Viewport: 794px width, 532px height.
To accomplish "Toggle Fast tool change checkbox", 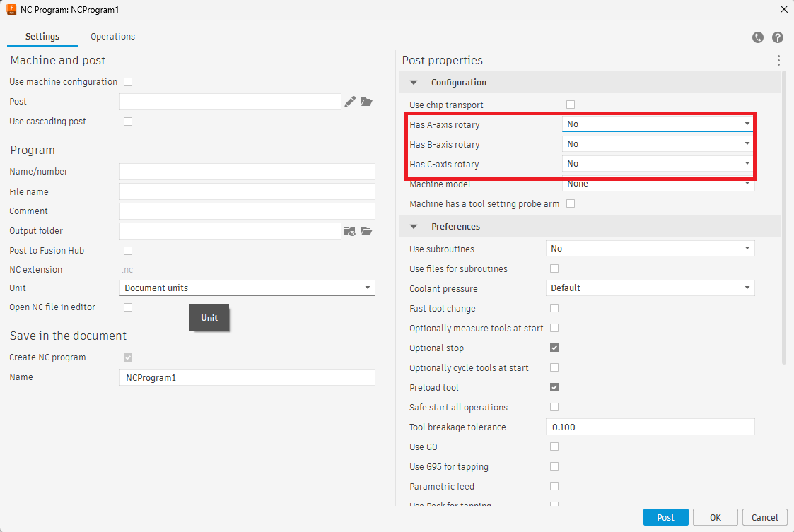I will (554, 308).
